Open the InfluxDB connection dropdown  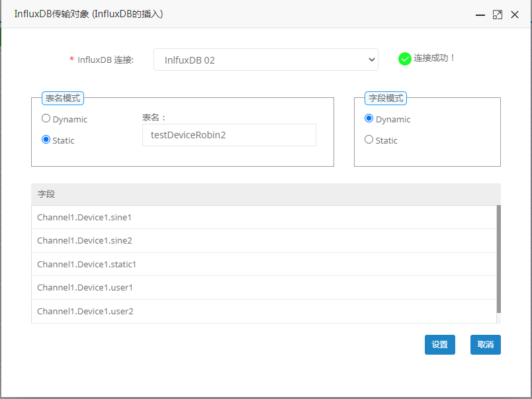[266, 60]
